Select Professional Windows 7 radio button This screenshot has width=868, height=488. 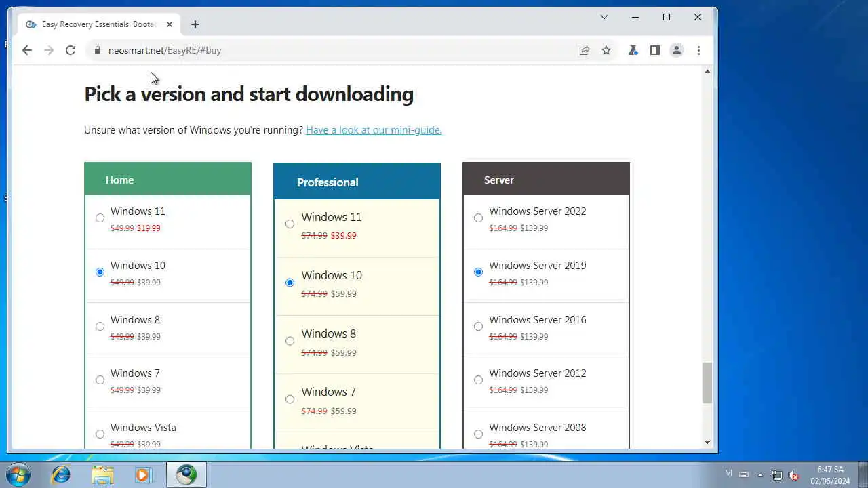click(x=290, y=399)
